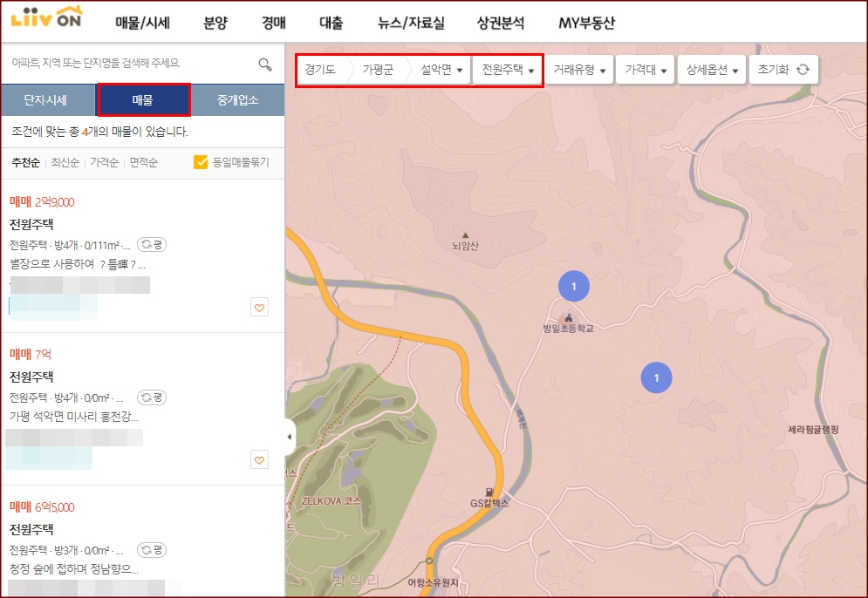Viewport: 868px width, 598px height.
Task: Collapse the left listing panel with the arrow
Action: pyautogui.click(x=290, y=437)
